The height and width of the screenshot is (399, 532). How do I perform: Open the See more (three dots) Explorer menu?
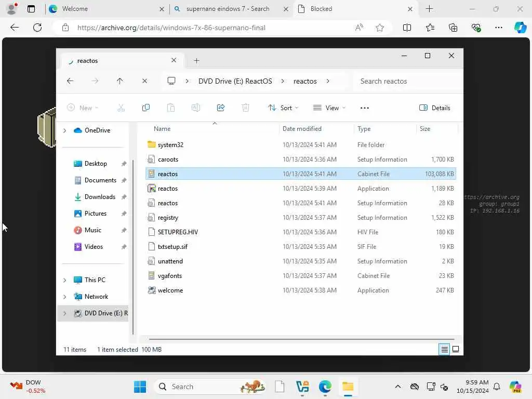point(364,108)
